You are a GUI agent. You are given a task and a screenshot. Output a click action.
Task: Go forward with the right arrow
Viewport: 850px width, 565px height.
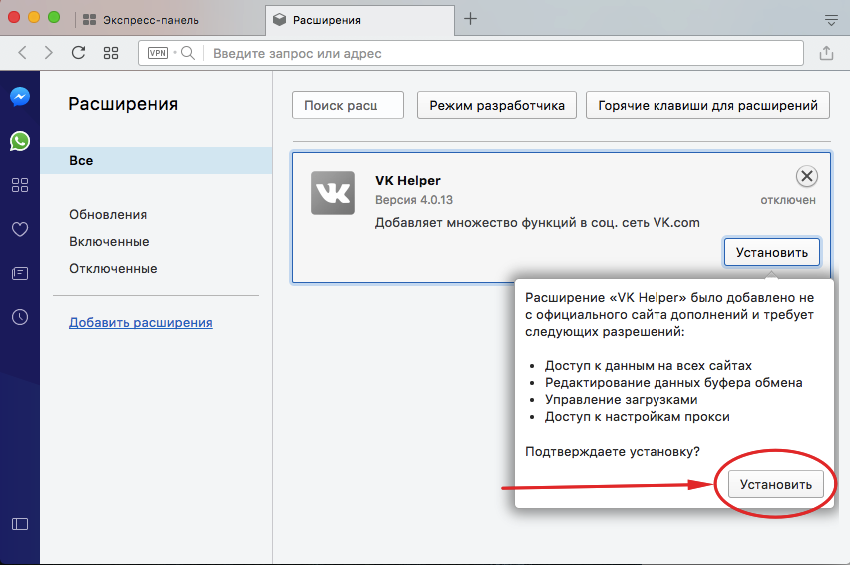[x=49, y=53]
